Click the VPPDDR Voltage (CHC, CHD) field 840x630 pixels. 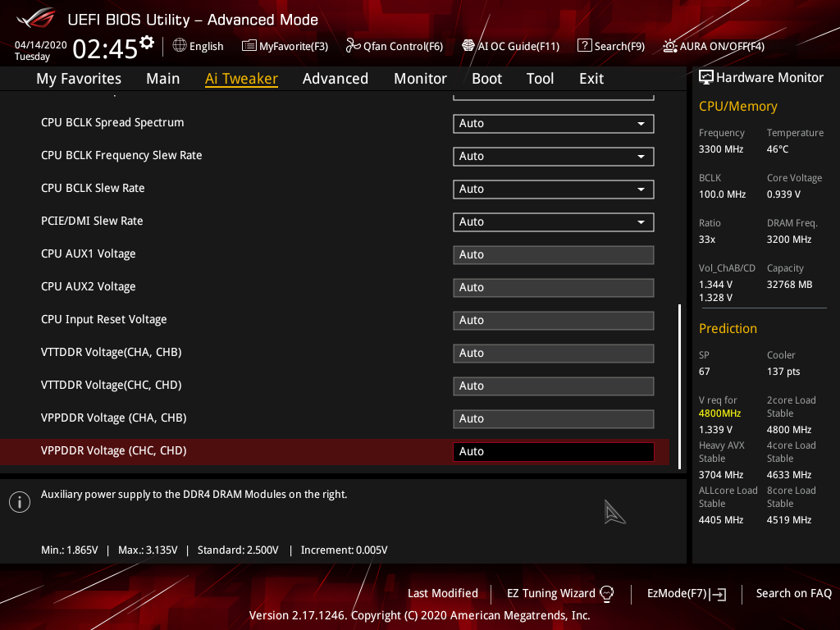[554, 452]
